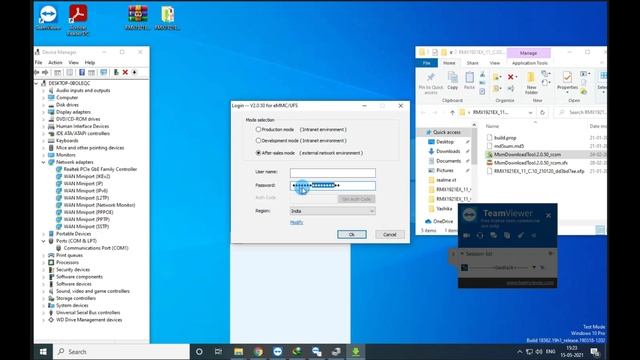
Task: Open Chrome from the taskbar
Action: click(x=258, y=351)
